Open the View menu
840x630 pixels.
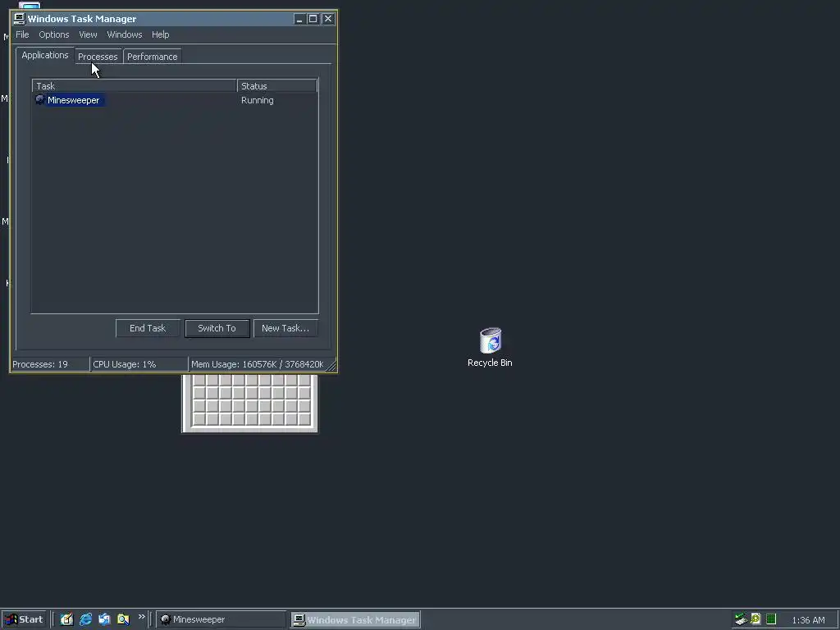[88, 34]
